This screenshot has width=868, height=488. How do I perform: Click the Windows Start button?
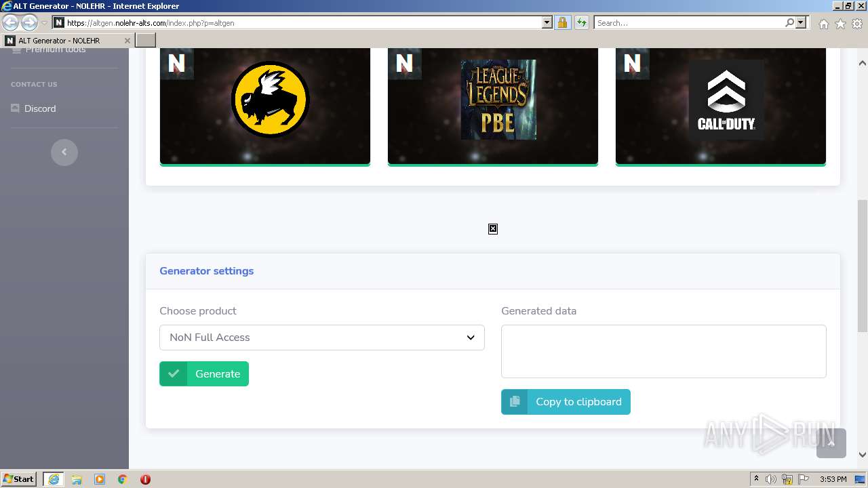[x=18, y=479]
